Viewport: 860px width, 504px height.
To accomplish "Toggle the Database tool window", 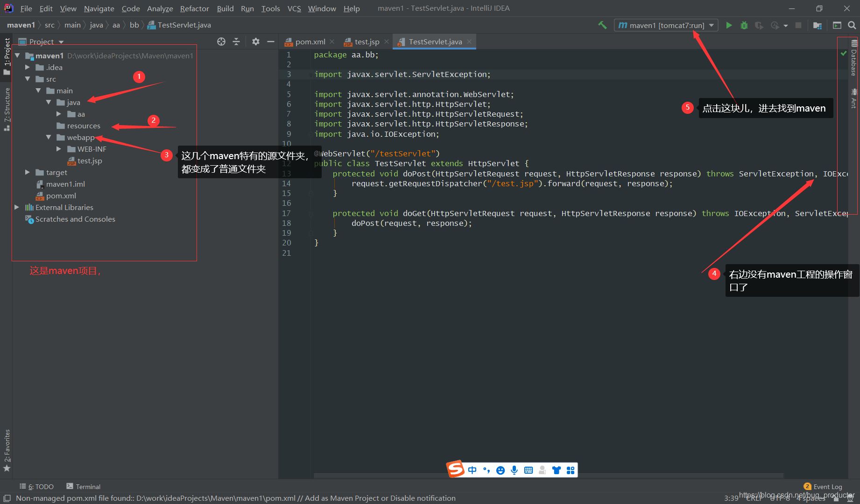I will 854,58.
